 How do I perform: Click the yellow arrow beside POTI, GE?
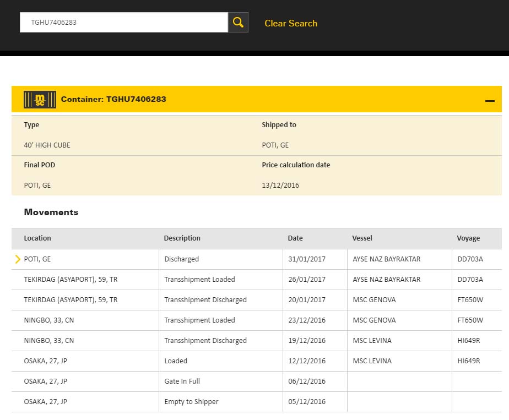coord(18,259)
